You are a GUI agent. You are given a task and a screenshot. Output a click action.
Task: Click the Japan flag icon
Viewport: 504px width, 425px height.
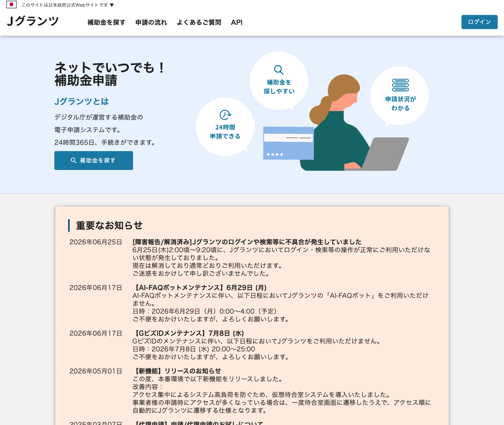point(11,5)
